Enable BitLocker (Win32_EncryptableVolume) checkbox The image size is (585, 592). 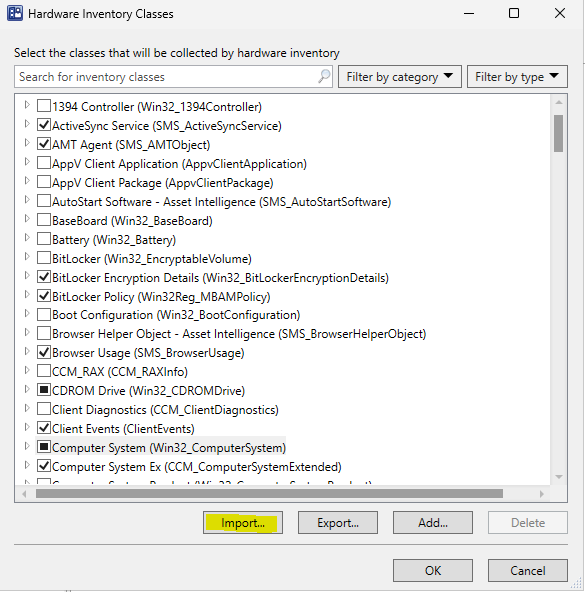click(x=44, y=257)
